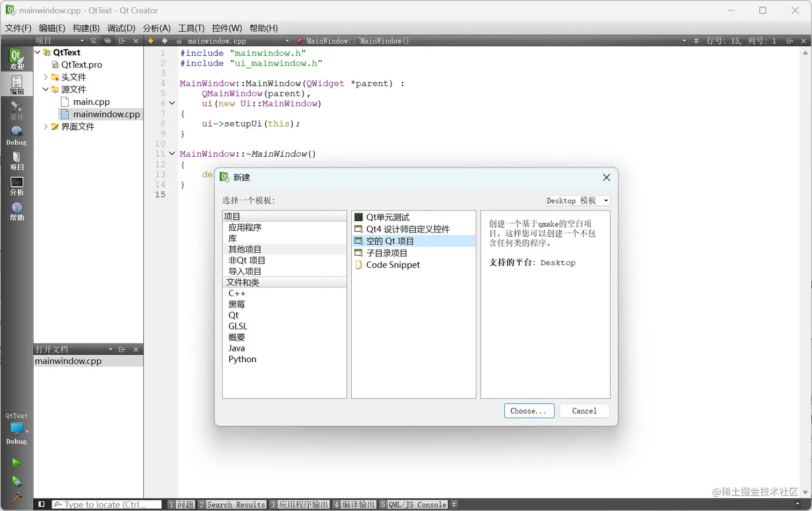Go forward with the right arrow icon
The height and width of the screenshot is (511, 812).
(164, 41)
